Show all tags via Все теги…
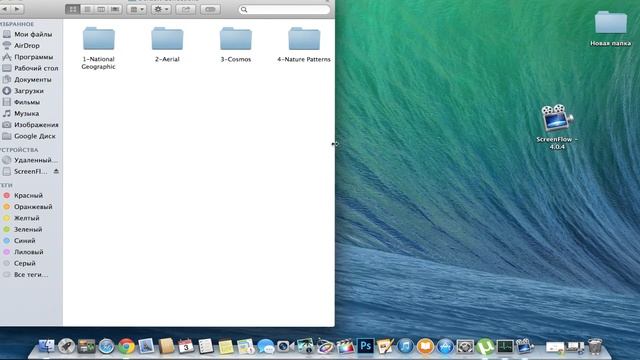 click(x=31, y=275)
